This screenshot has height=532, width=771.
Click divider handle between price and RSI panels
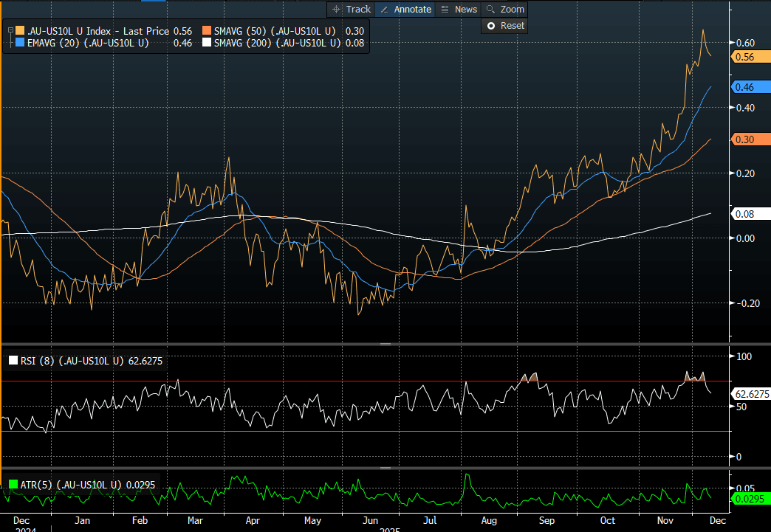[x=385, y=345]
